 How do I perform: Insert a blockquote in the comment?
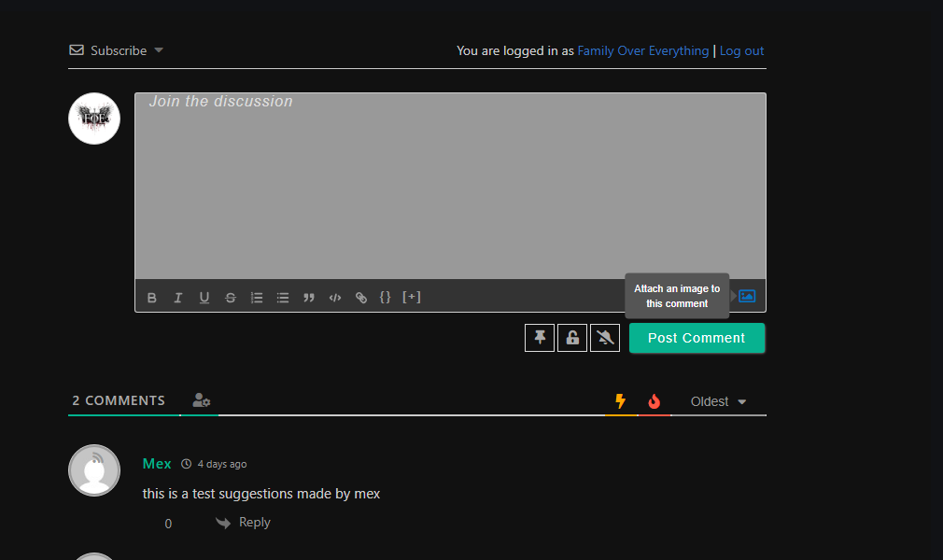coord(309,298)
